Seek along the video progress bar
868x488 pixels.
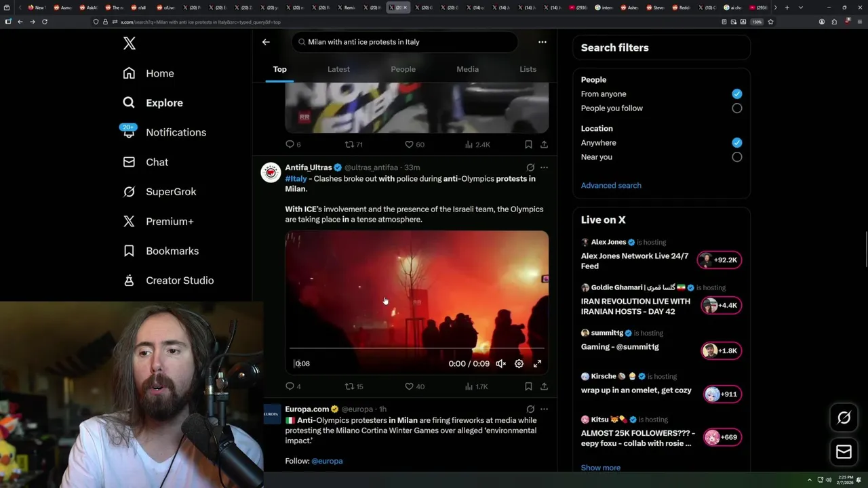coord(416,348)
